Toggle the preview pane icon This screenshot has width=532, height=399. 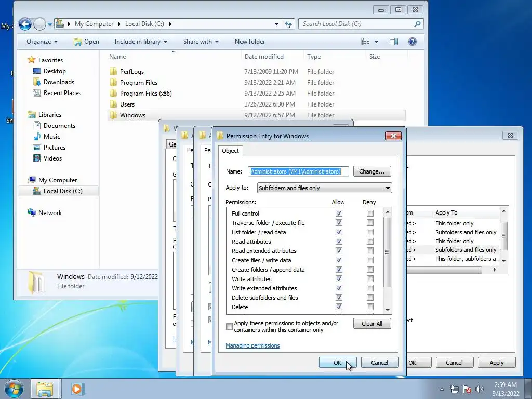coord(394,42)
